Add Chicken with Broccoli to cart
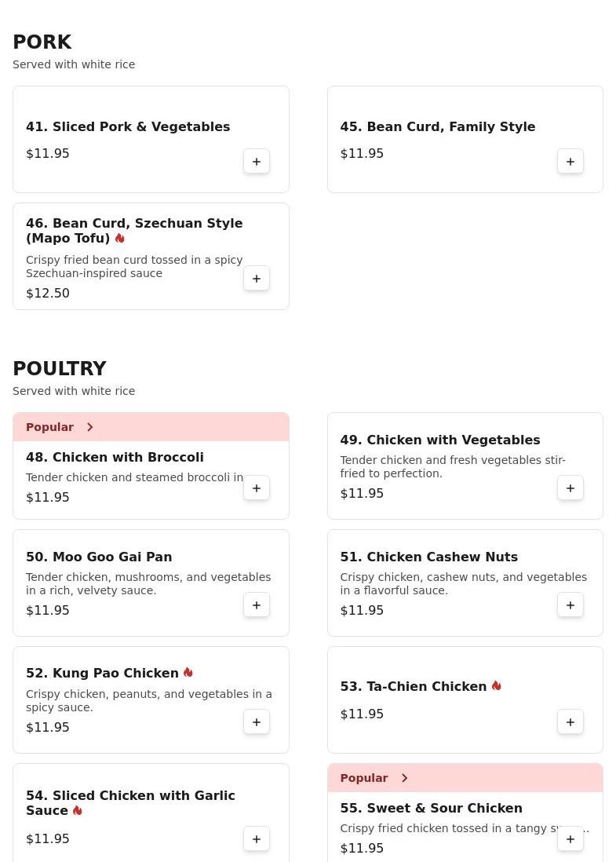This screenshot has width=616, height=862. pos(257,488)
